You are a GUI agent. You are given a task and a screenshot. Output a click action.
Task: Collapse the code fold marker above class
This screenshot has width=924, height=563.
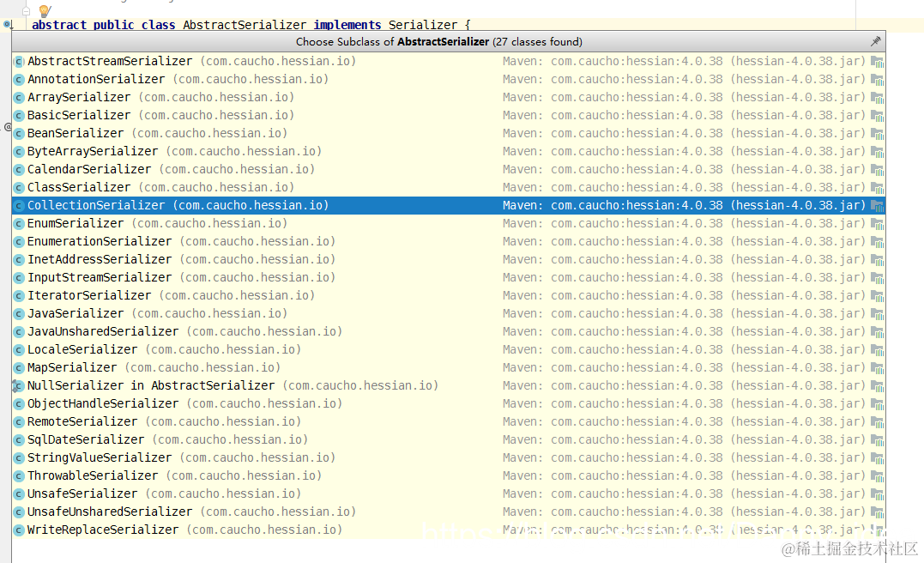pyautogui.click(x=26, y=10)
